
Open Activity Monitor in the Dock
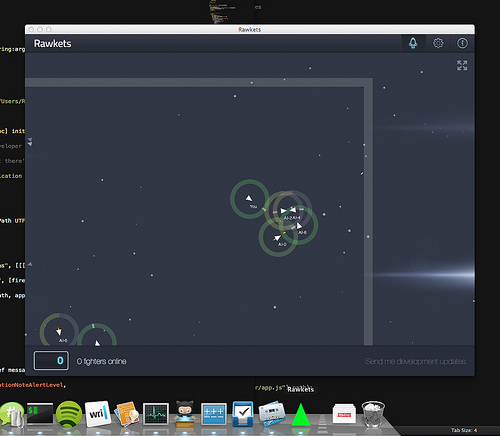click(x=156, y=414)
